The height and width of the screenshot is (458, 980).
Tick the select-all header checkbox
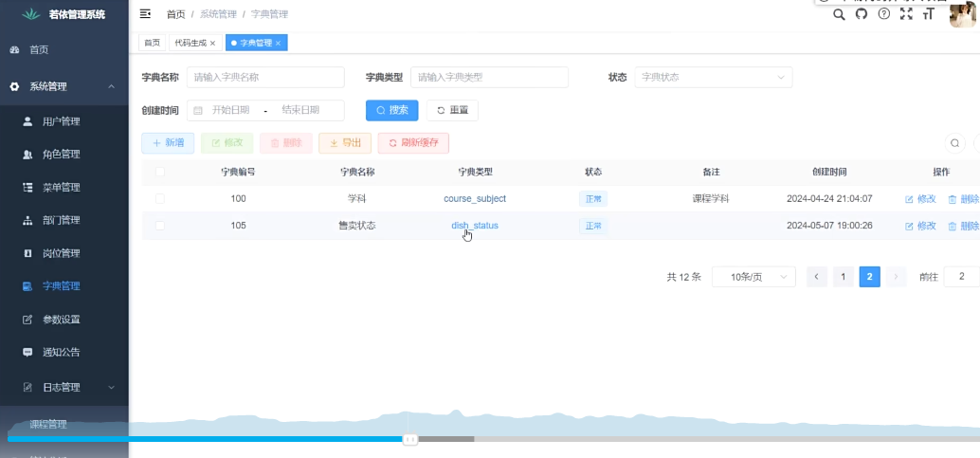point(160,172)
